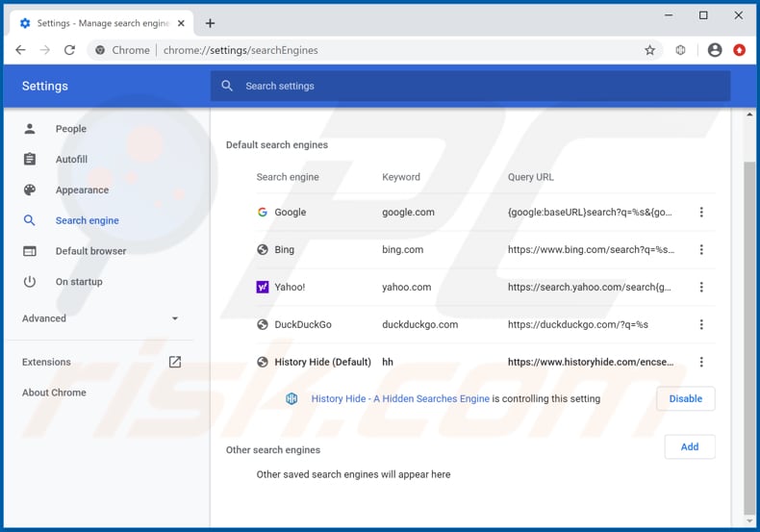The image size is (760, 532).
Task: Click the DuckDuckGo search engine name
Action: pos(303,324)
